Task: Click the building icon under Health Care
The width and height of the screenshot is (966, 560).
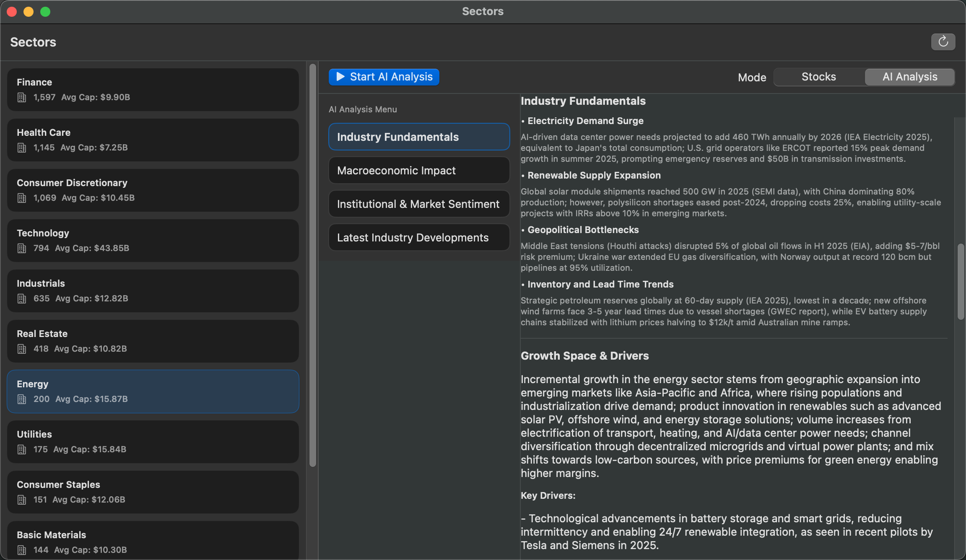Action: [x=22, y=148]
